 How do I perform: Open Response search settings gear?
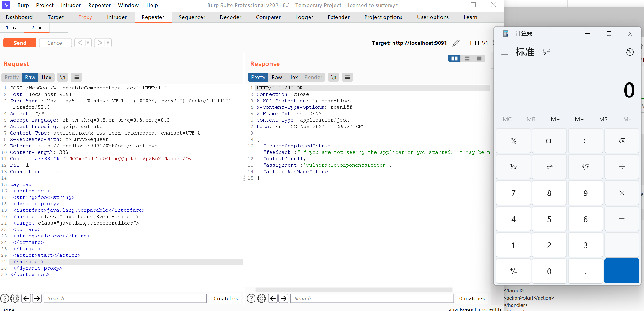pyautogui.click(x=261, y=298)
